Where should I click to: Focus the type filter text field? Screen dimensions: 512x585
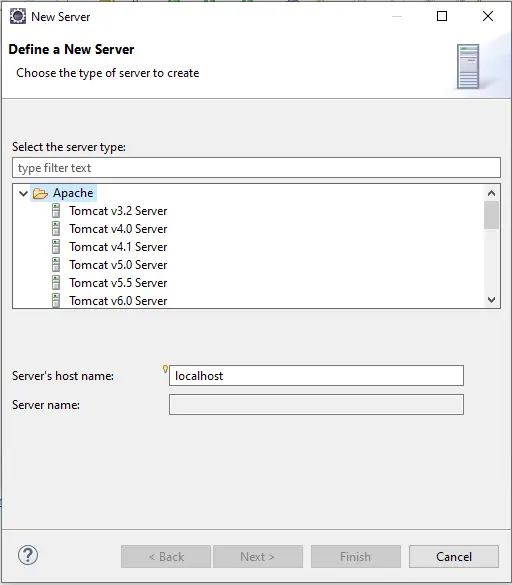[256, 168]
